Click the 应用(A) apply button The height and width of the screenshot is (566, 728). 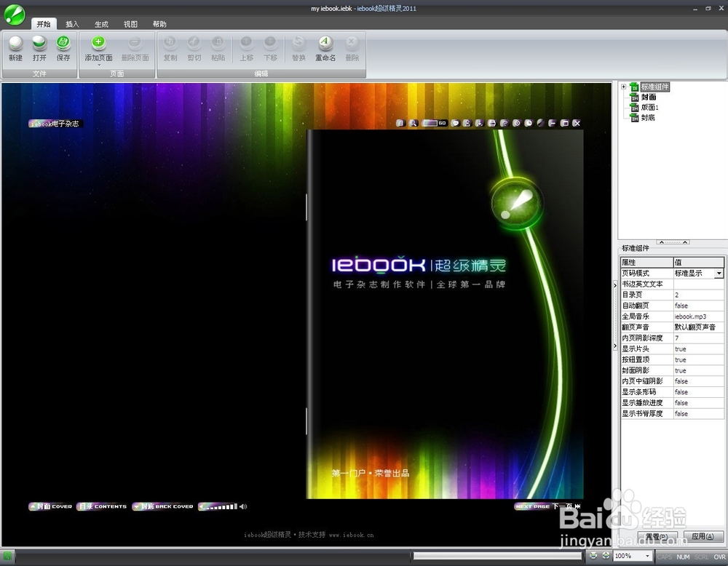[703, 536]
